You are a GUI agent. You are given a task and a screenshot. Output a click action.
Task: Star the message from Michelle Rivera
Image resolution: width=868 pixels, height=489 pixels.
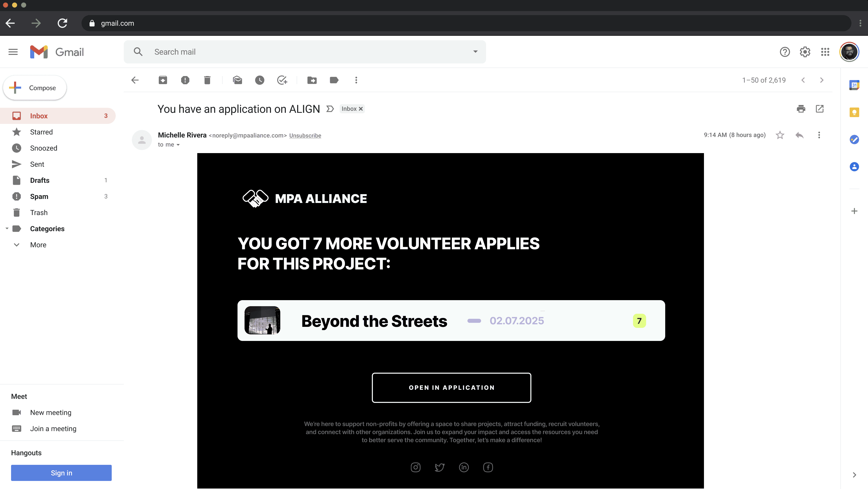click(x=780, y=135)
